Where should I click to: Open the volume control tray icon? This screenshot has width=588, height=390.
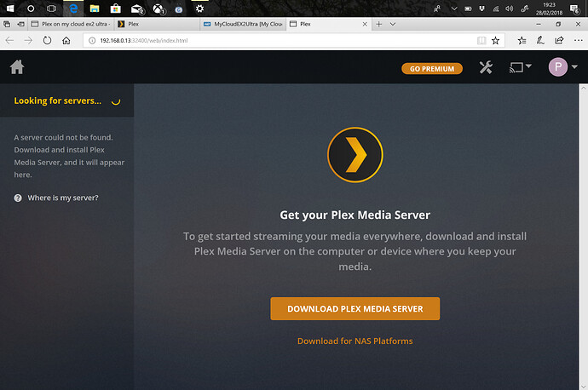(x=509, y=9)
